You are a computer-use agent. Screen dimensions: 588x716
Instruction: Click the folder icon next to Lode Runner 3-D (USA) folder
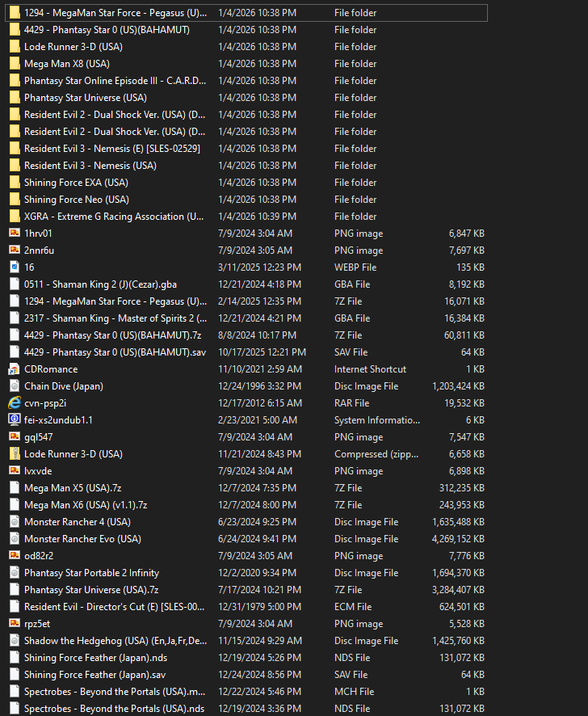pos(15,47)
